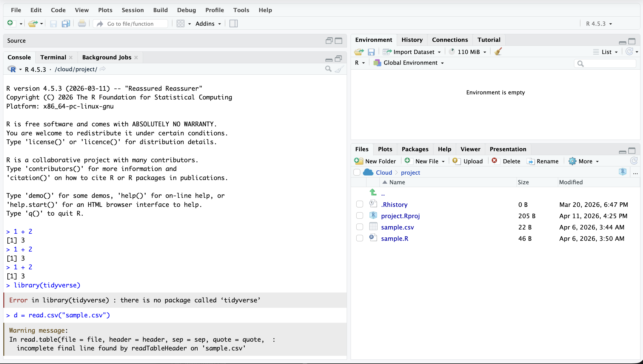Screen dimensions: 643x364
Task: Click the New Folder button
Action: [x=375, y=161]
